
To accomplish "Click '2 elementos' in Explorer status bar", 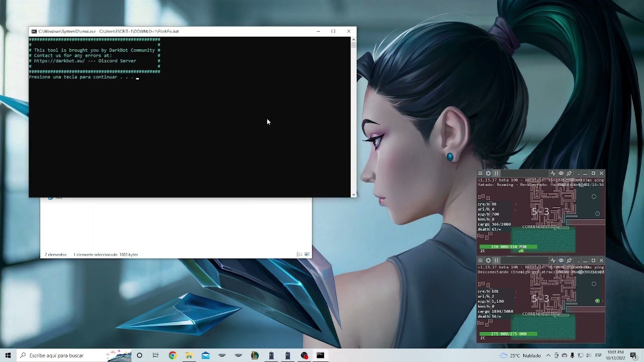I will [56, 255].
